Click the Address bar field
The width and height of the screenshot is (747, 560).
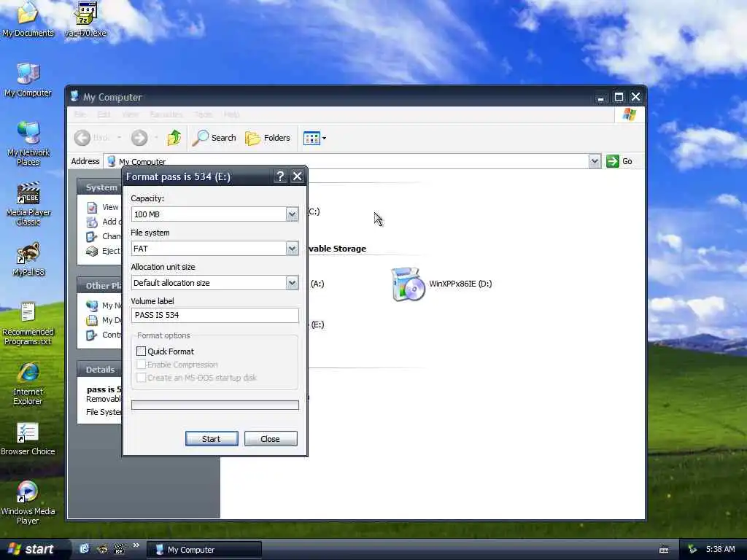pos(352,161)
